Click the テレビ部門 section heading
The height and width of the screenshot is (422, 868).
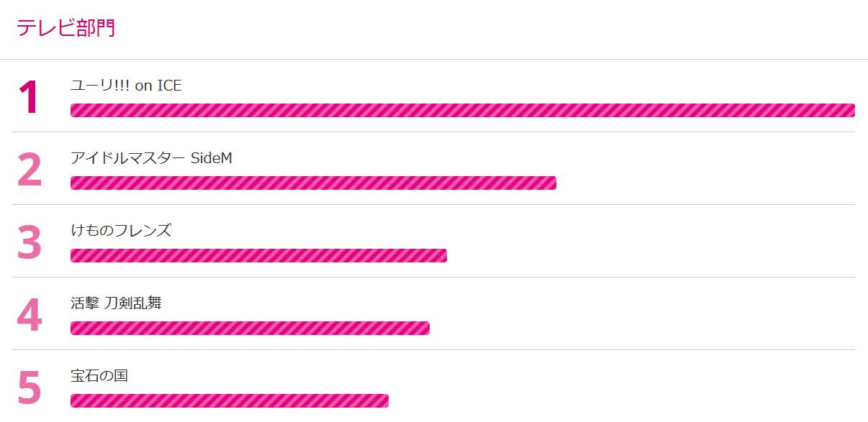tap(65, 28)
